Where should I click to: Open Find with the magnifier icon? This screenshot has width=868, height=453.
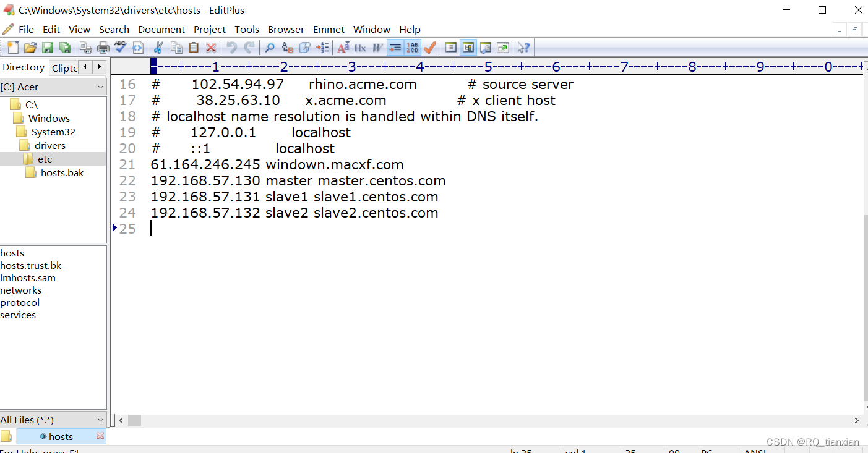click(x=270, y=48)
